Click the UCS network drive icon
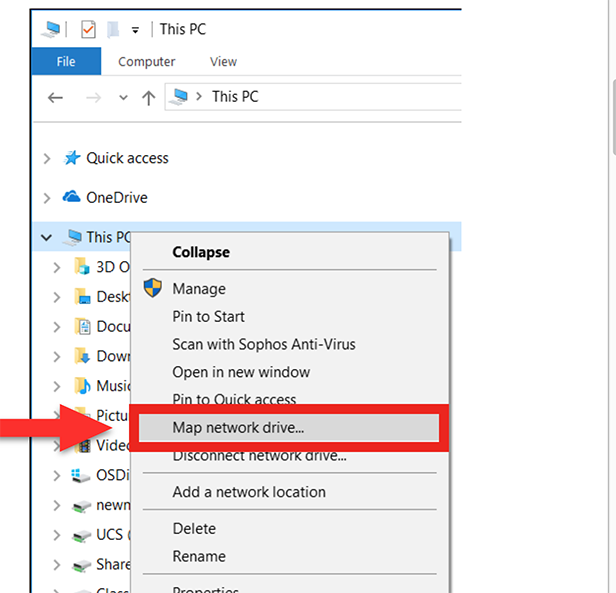The height and width of the screenshot is (593, 616). pyautogui.click(x=82, y=536)
